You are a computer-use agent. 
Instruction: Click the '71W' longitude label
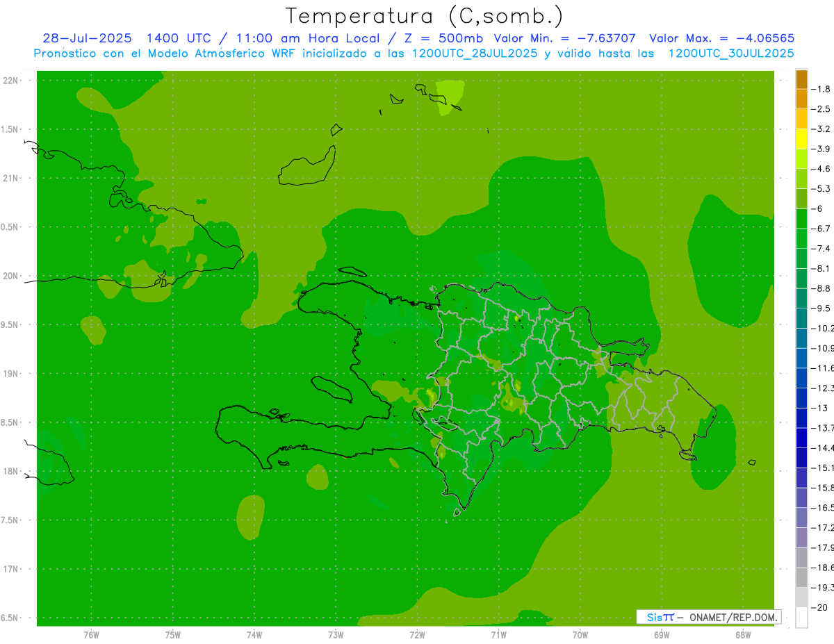[498, 635]
